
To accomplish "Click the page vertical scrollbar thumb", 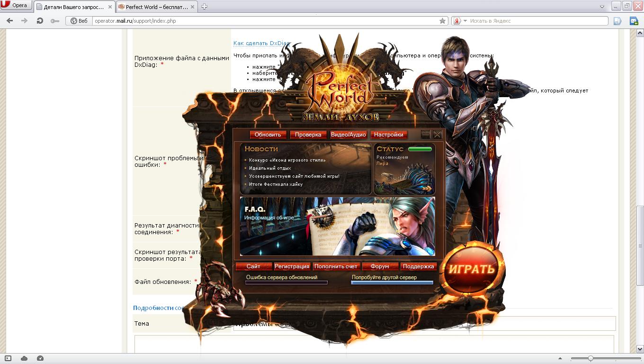I will pyautogui.click(x=640, y=245).
